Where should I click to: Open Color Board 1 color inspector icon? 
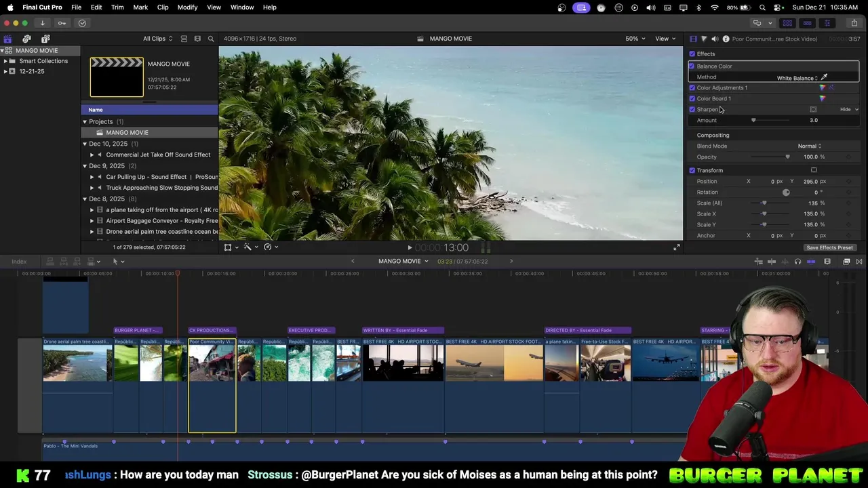[x=823, y=98]
